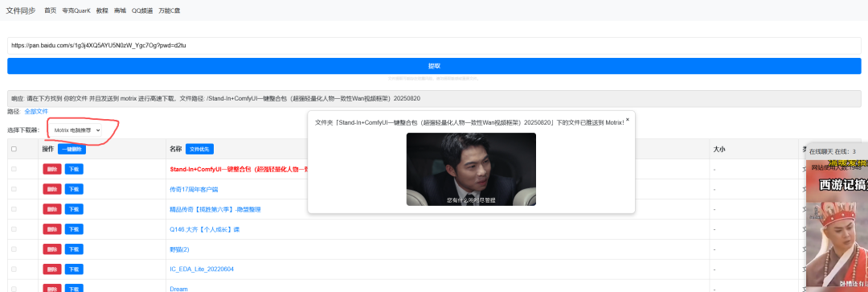Toggle the select-all checkbox in table header
Viewport: 868px width, 292px height.
[x=14, y=149]
